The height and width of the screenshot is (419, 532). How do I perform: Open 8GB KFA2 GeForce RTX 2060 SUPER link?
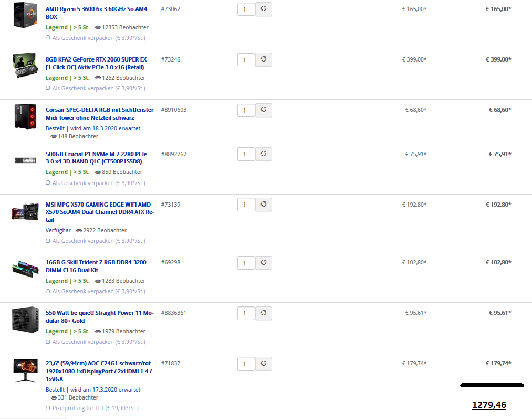tap(96, 64)
